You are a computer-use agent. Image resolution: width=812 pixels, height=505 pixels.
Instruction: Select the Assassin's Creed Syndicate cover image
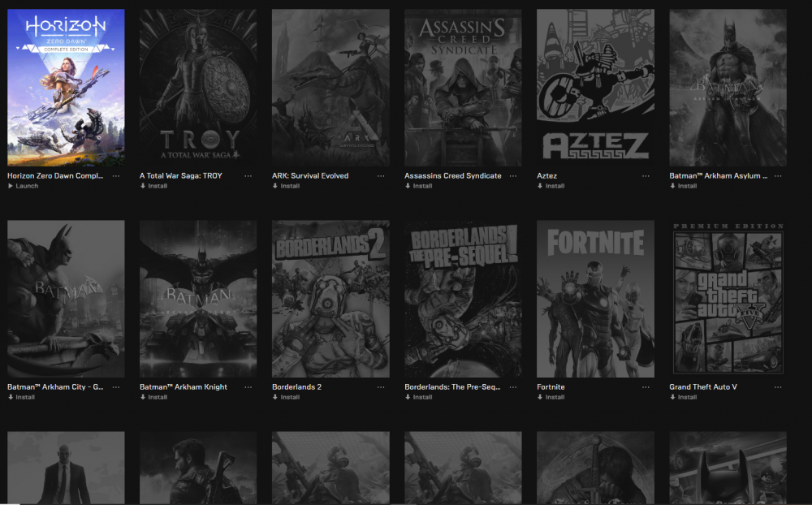click(x=463, y=88)
